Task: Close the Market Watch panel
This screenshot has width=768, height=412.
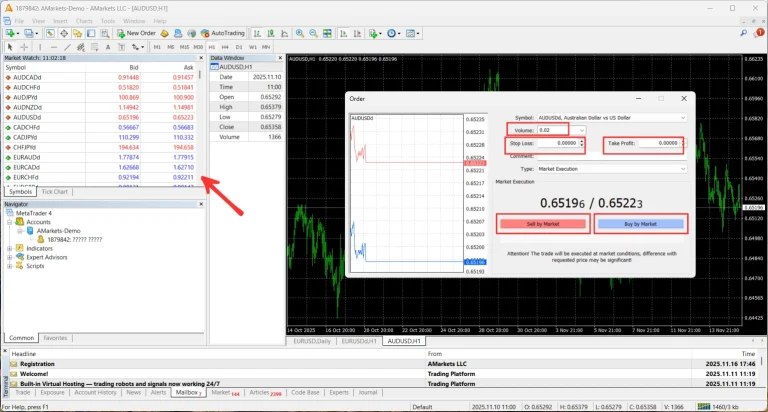Action: tap(201, 58)
